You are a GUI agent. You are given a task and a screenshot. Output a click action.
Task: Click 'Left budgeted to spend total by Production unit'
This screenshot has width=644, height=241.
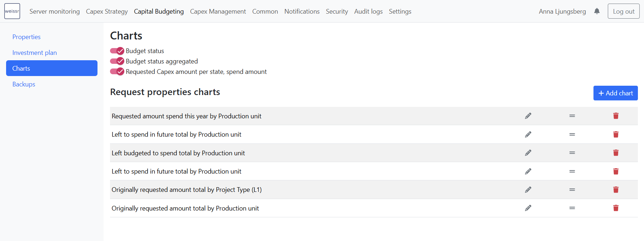pos(178,153)
